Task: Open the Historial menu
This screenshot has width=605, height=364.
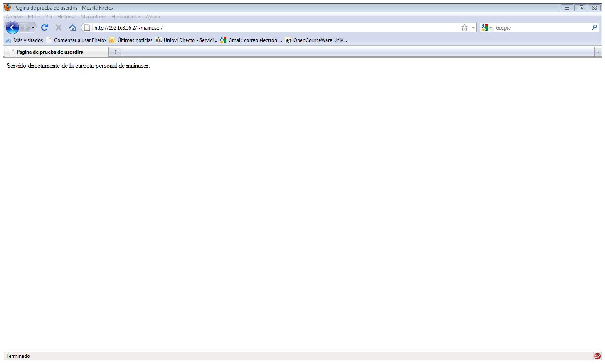Action: pyautogui.click(x=66, y=17)
